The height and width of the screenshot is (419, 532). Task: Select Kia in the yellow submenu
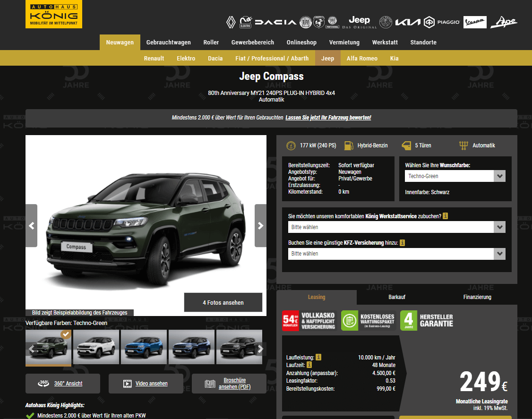point(394,59)
